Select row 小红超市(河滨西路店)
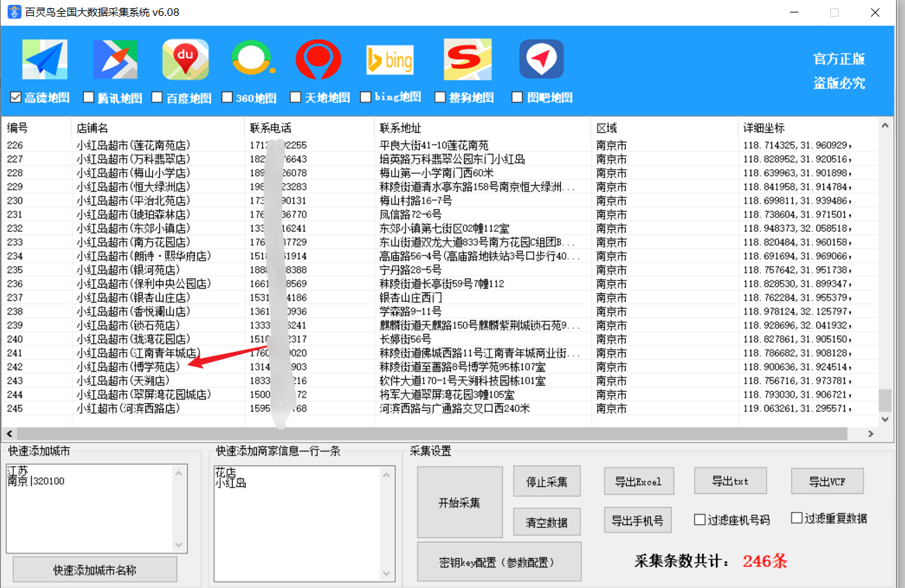 tap(439, 409)
